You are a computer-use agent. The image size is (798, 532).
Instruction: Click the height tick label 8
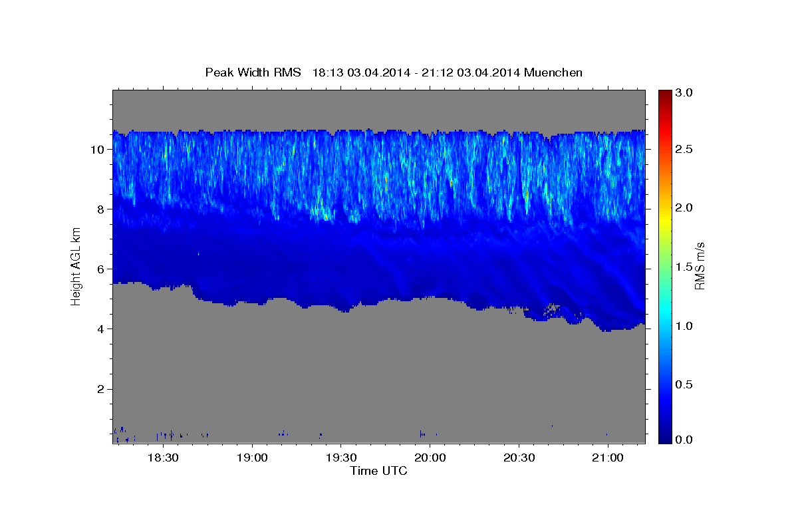pyautogui.click(x=101, y=209)
